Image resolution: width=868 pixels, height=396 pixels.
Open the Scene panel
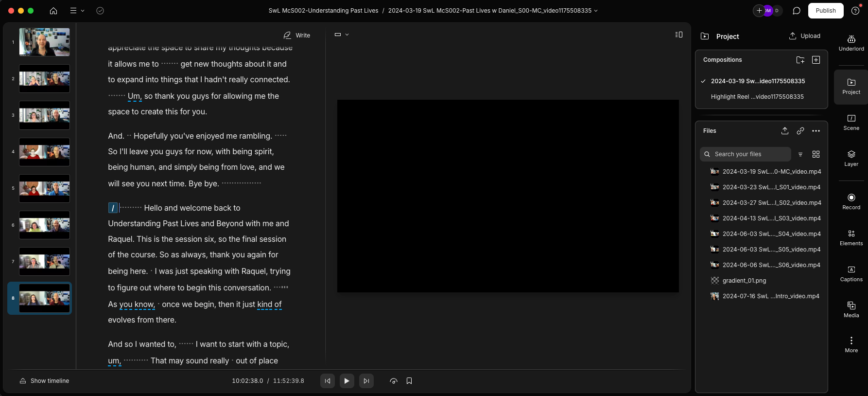click(851, 123)
